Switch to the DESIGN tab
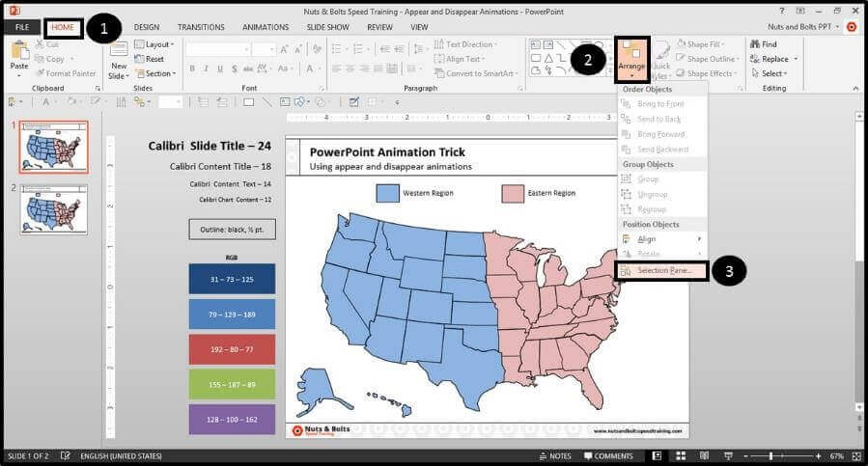The image size is (868, 466). (147, 27)
